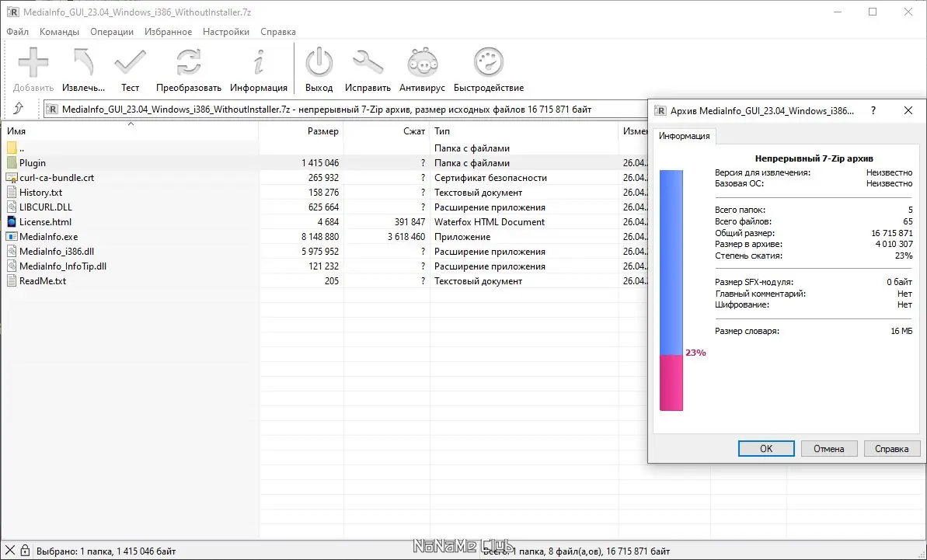Click the MediaInfo_i386.dll file icon
Viewport: 927px width, 560px height.
(12, 251)
